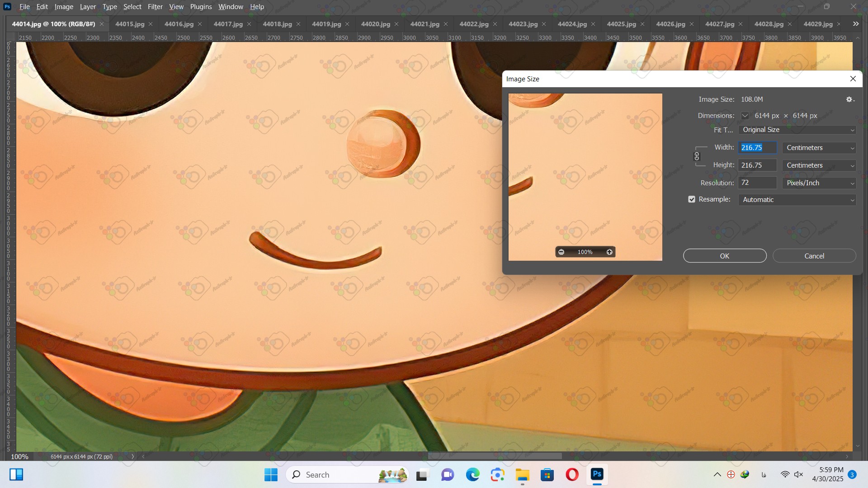Open the Filter menu
Image resolution: width=868 pixels, height=488 pixels.
[155, 7]
